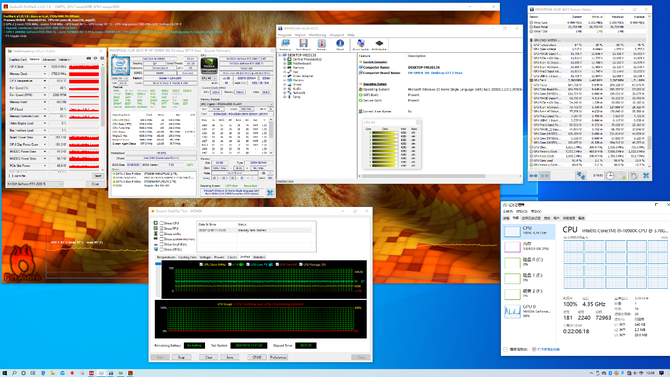Screen dimensions: 670x377
Task: Click the blue X icon in Sensor Status
Action: (x=646, y=176)
